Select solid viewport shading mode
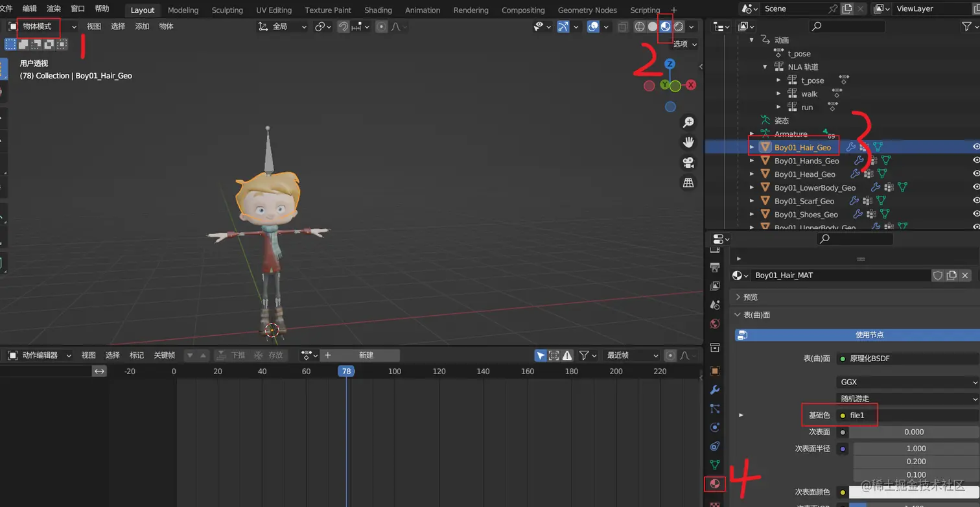 coord(652,27)
